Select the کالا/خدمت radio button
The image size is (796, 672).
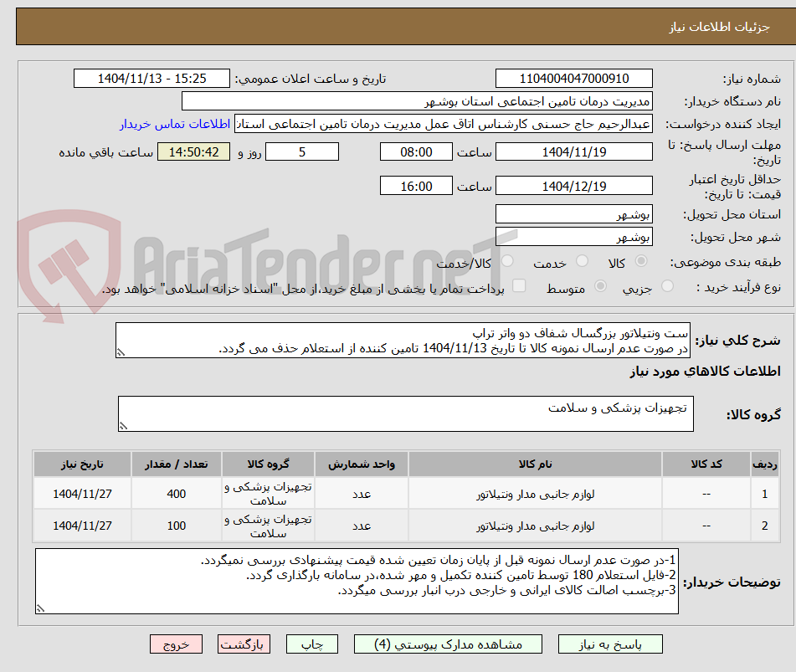tap(507, 261)
